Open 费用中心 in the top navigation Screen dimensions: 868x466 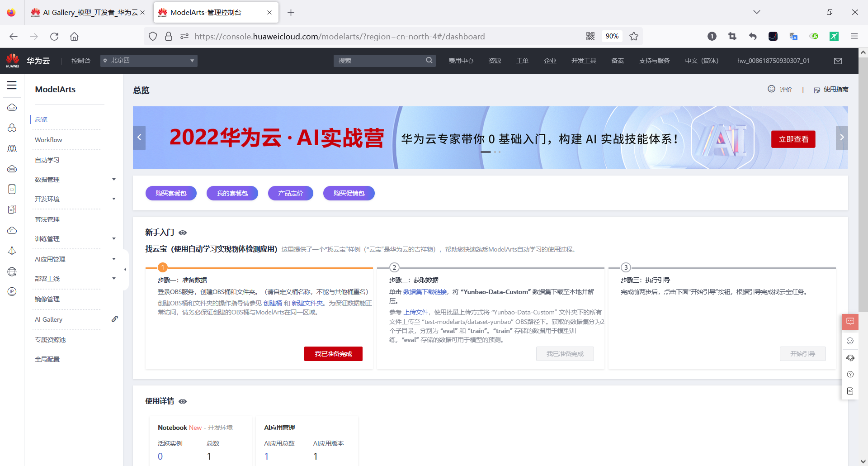[x=461, y=60]
